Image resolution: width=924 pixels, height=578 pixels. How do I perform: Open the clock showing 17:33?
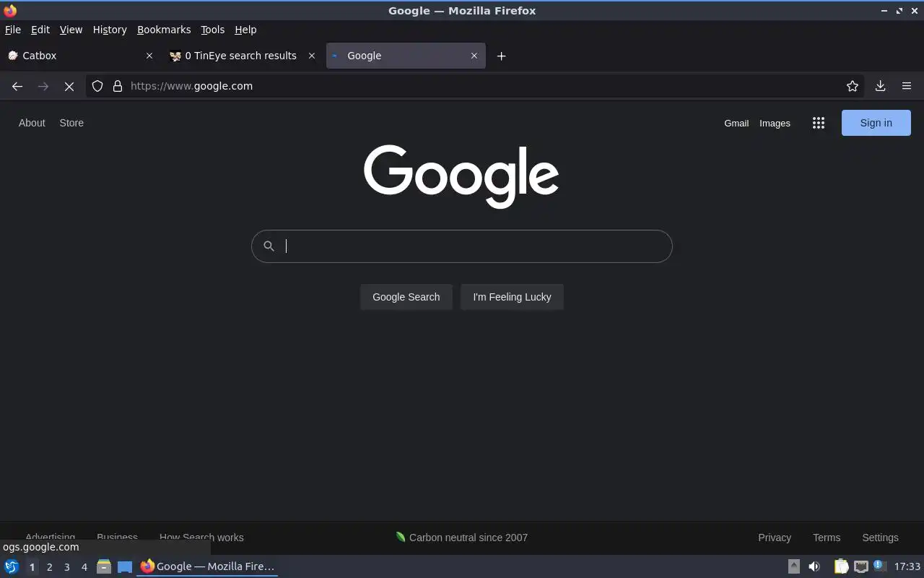click(x=907, y=566)
